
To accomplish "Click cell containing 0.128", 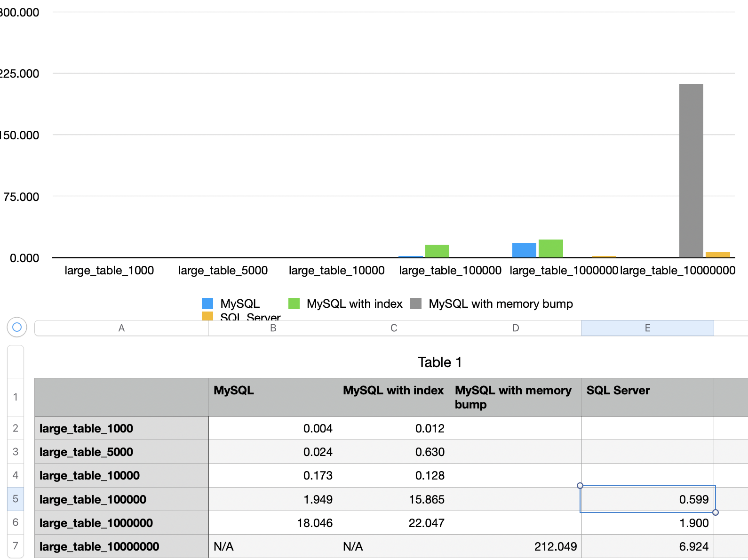I will pos(394,475).
